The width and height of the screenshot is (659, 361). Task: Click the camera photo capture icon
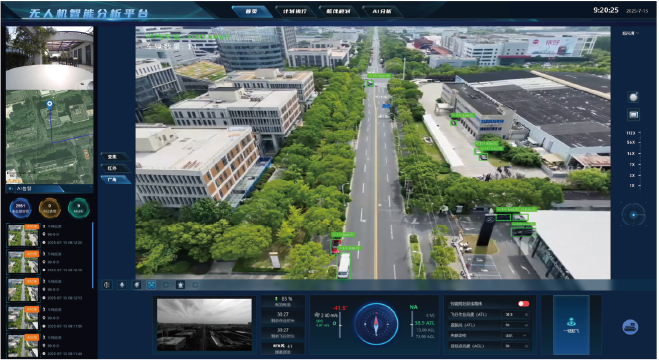pos(633,97)
